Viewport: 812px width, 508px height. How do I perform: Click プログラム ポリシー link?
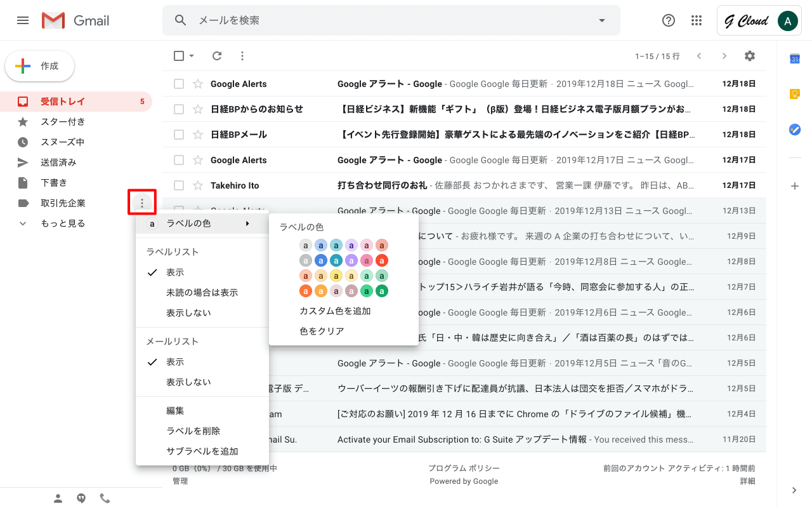coord(464,469)
